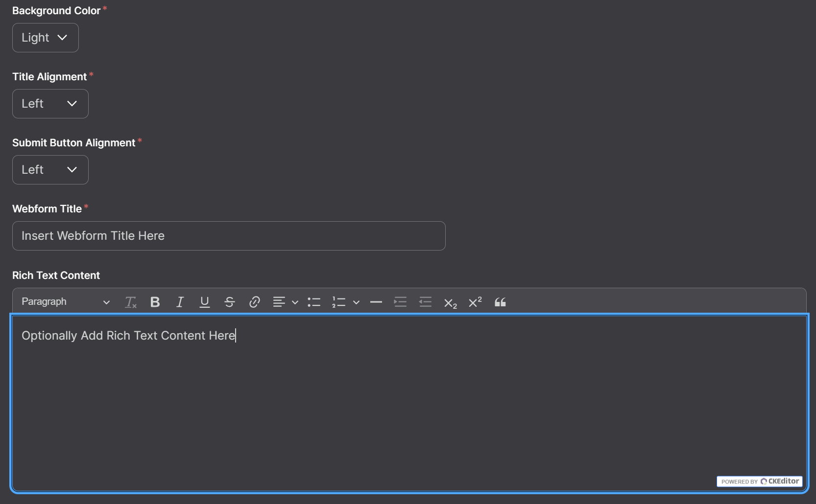Open the numbered list style dropdown arrow
The image size is (816, 504).
coord(357,302)
